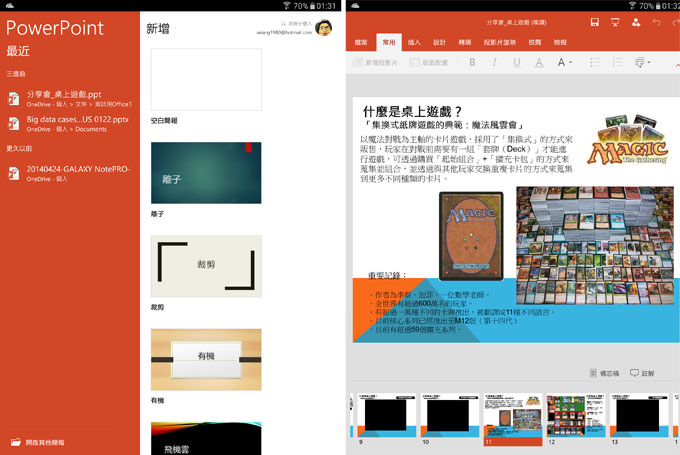Click the bullet text mentioning M12
The image size is (680, 455).
pyautogui.click(x=446, y=321)
